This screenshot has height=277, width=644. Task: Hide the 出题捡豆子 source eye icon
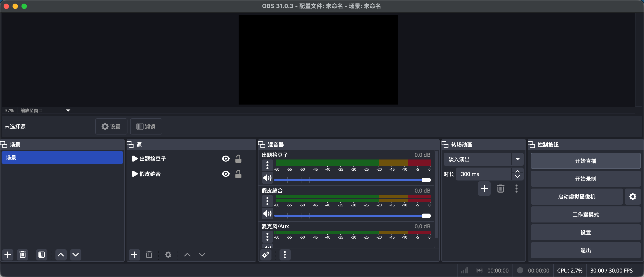pos(225,159)
